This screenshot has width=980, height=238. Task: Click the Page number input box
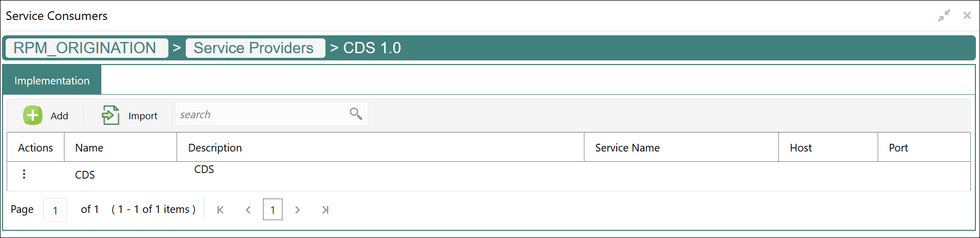tap(55, 210)
